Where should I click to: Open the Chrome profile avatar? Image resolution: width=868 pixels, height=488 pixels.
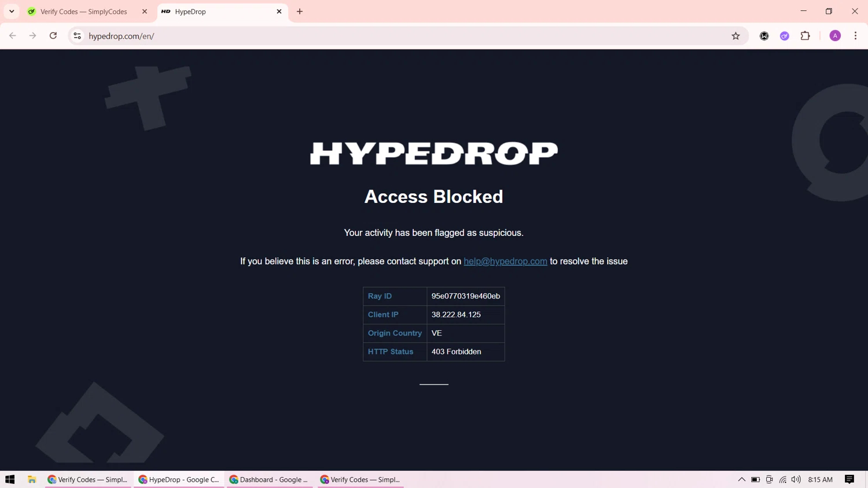click(x=835, y=36)
